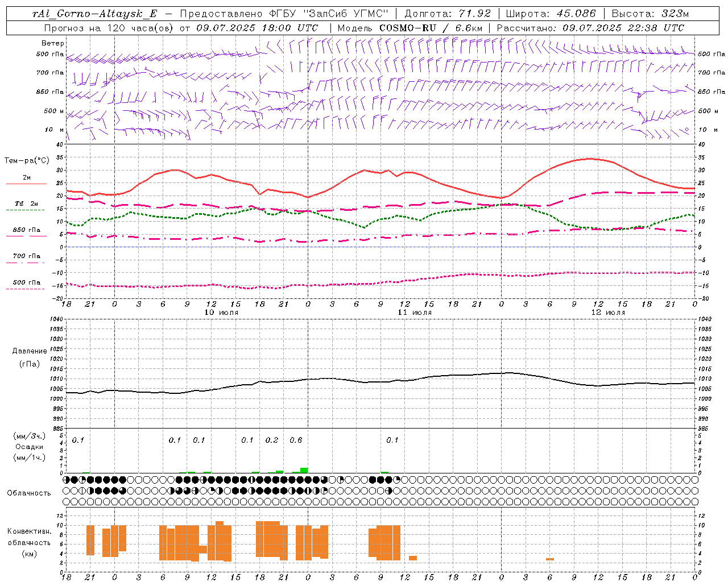Click the Конвективн. облачность (км) chart title
Image resolution: width=728 pixels, height=582 pixels.
point(30,542)
